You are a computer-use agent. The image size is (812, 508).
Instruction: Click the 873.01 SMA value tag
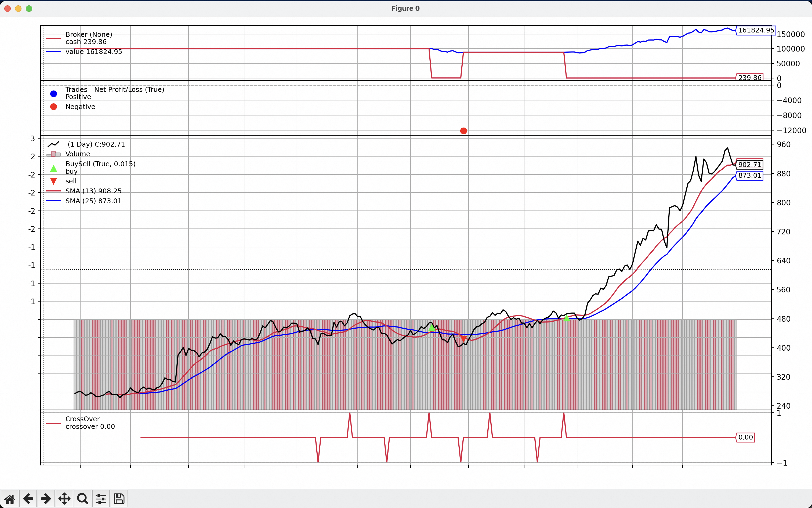tap(749, 175)
